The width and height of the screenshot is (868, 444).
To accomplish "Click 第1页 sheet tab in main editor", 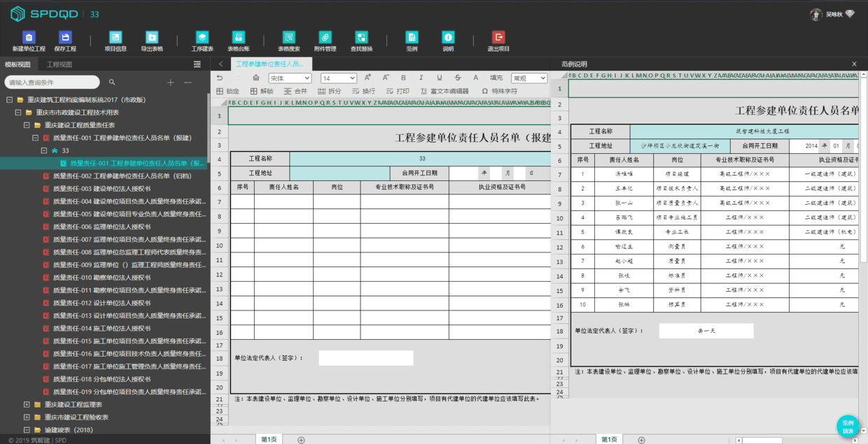I will point(269,439).
